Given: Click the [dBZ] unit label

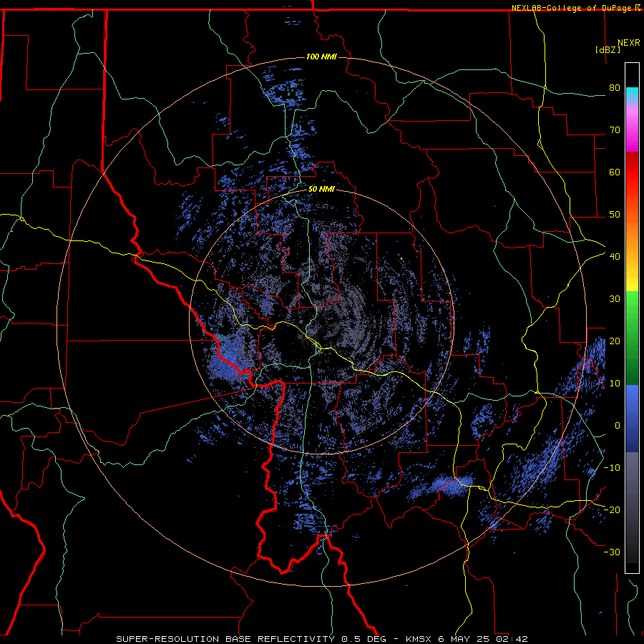Looking at the screenshot, I should pos(608,49).
